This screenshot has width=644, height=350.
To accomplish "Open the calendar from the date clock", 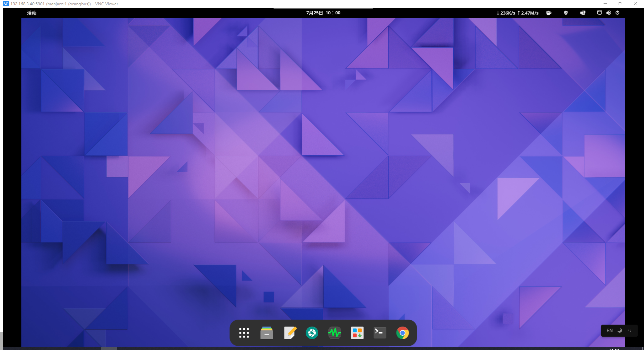I will pos(323,13).
